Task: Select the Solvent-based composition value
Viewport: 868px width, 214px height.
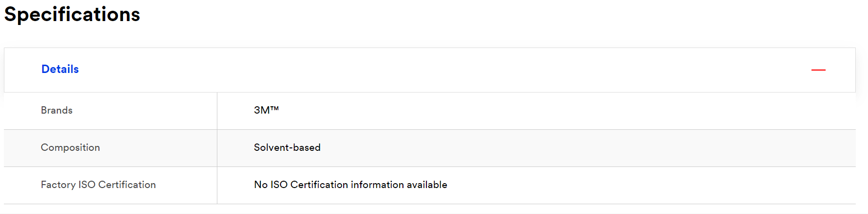Action: 287,147
